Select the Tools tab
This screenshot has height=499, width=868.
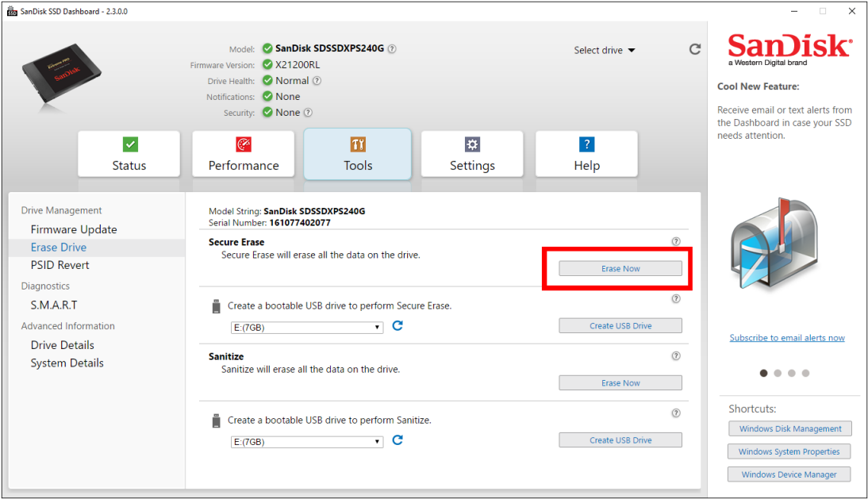[x=358, y=154]
